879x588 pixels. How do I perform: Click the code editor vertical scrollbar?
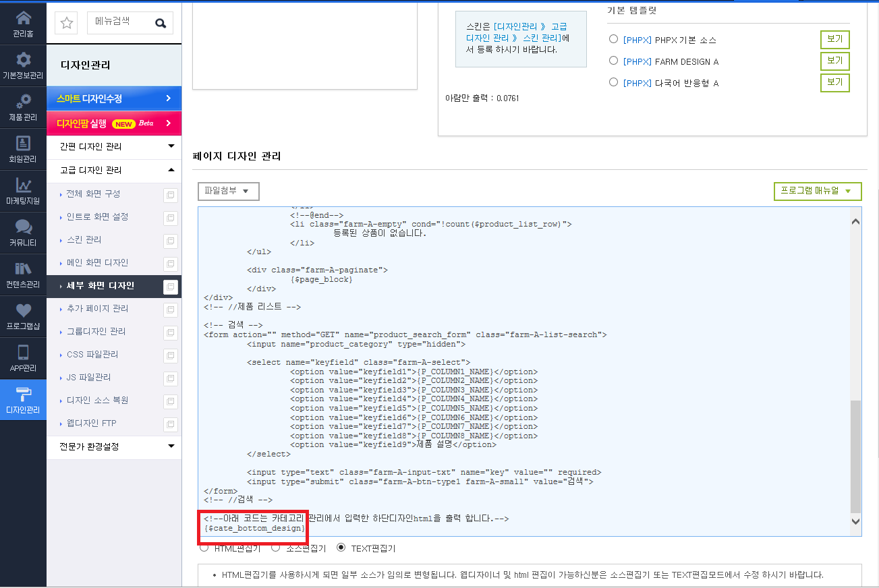pyautogui.click(x=856, y=372)
